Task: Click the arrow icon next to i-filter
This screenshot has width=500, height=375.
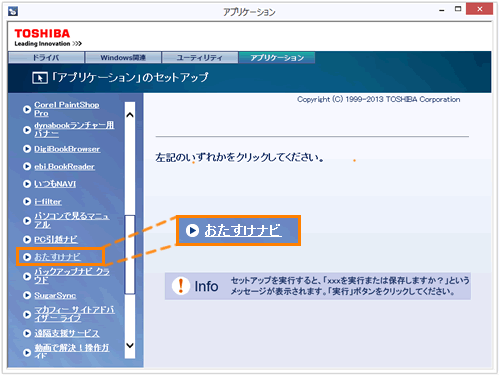Action: [x=27, y=201]
